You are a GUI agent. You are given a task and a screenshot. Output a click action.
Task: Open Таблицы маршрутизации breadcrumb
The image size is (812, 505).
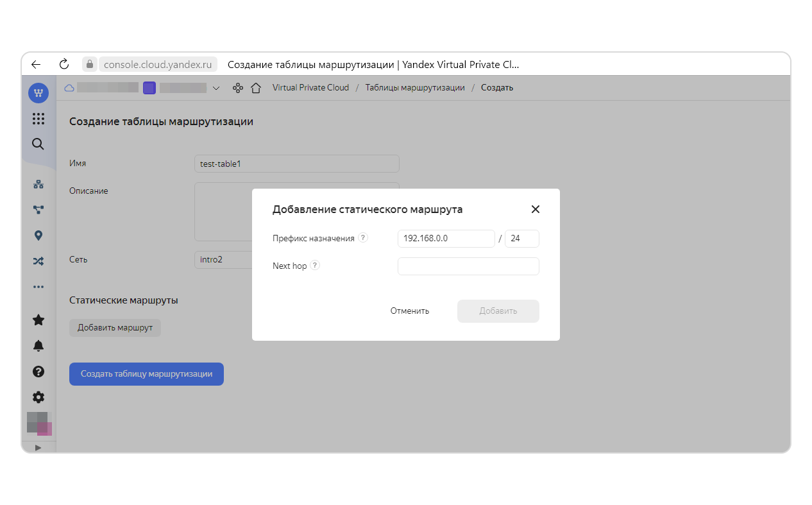point(415,88)
